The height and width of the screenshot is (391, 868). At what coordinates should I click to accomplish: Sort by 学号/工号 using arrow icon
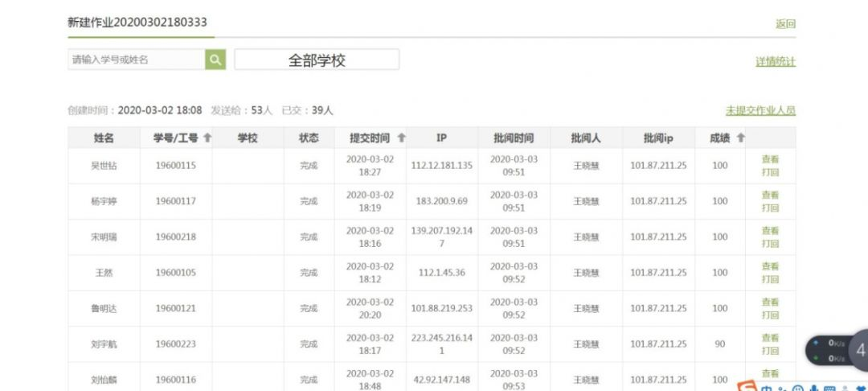tap(207, 138)
